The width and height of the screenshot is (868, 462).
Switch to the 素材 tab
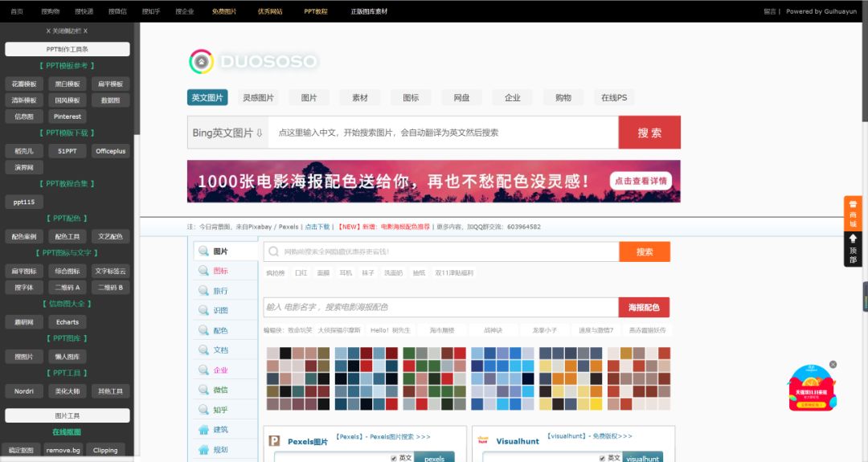click(x=360, y=97)
